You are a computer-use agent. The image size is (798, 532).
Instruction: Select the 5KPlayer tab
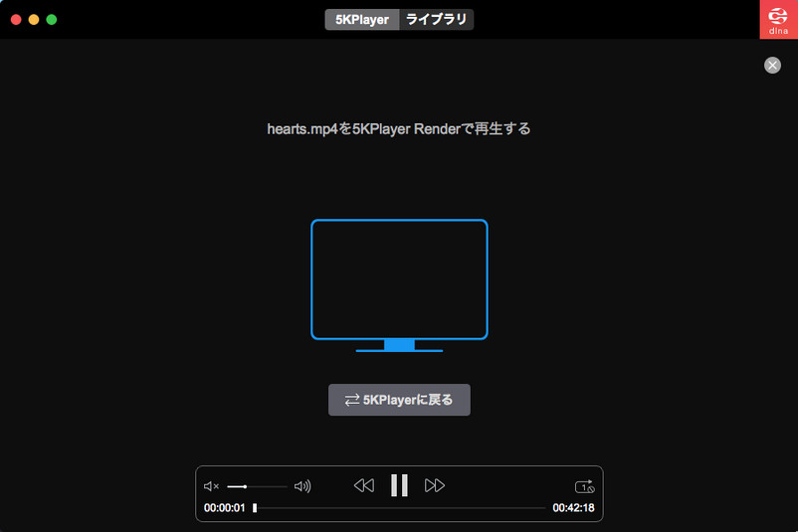click(362, 19)
